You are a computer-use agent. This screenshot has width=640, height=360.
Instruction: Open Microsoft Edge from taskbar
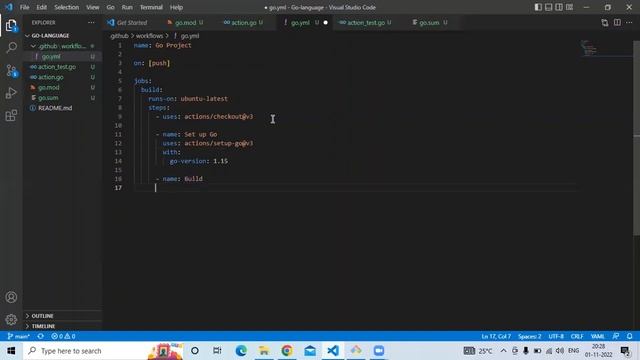click(x=241, y=351)
